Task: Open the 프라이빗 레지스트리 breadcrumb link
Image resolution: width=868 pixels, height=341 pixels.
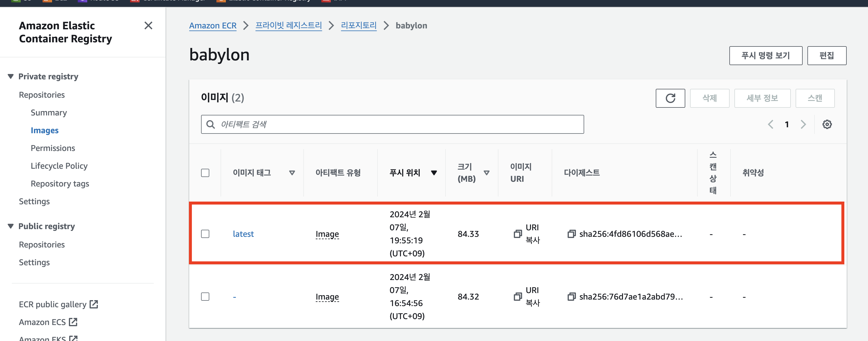Action: 289,26
